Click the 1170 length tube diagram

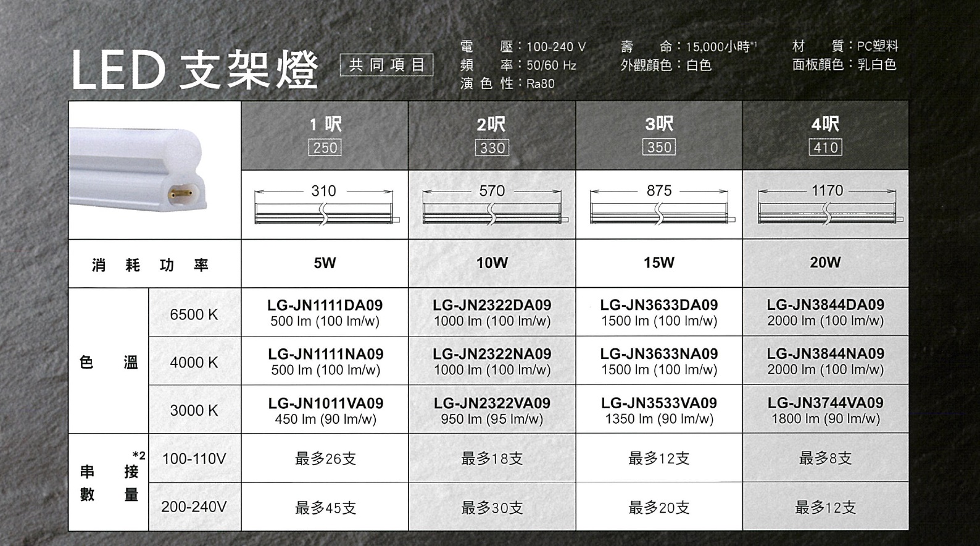pos(826,206)
